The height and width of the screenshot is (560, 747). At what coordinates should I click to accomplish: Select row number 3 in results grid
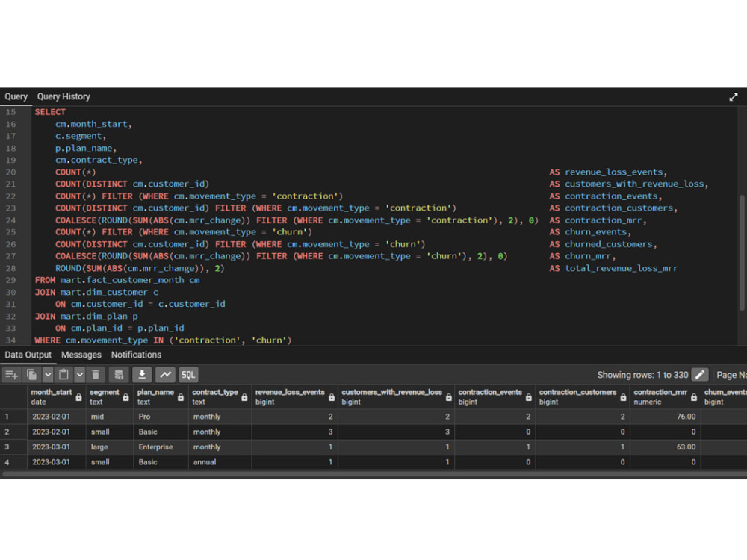[x=13, y=447]
